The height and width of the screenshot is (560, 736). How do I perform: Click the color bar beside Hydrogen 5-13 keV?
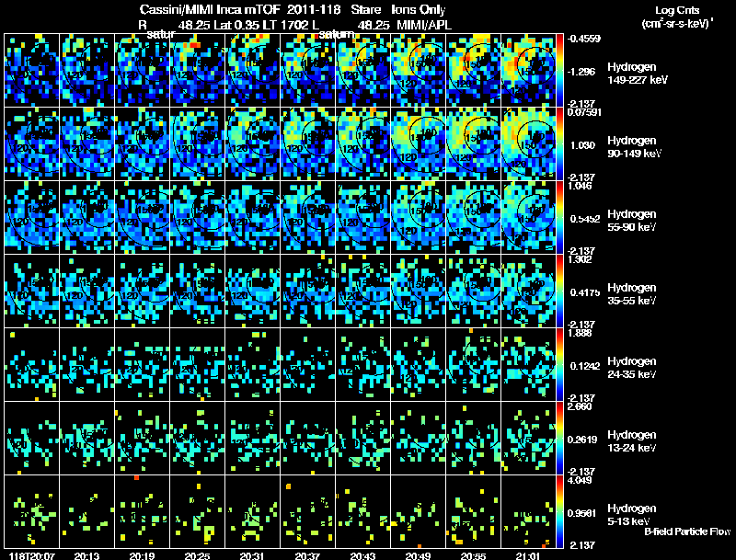[x=560, y=511]
